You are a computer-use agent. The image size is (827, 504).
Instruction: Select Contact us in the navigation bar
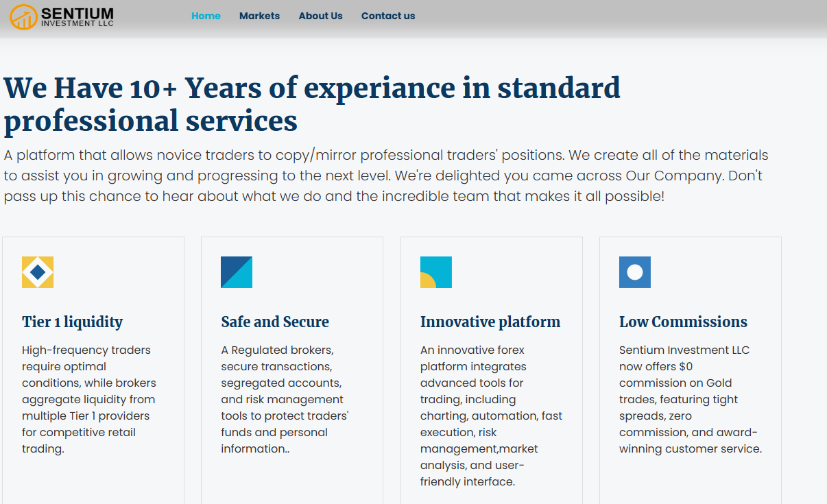pyautogui.click(x=388, y=16)
